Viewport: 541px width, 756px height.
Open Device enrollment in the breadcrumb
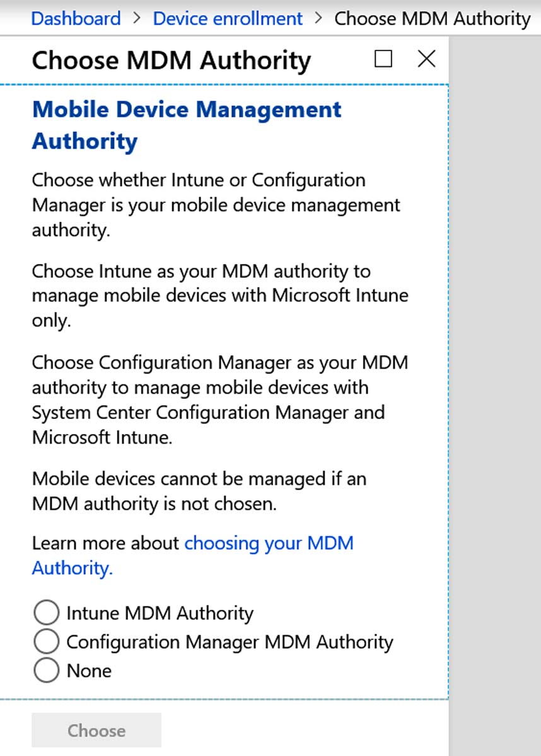228,18
